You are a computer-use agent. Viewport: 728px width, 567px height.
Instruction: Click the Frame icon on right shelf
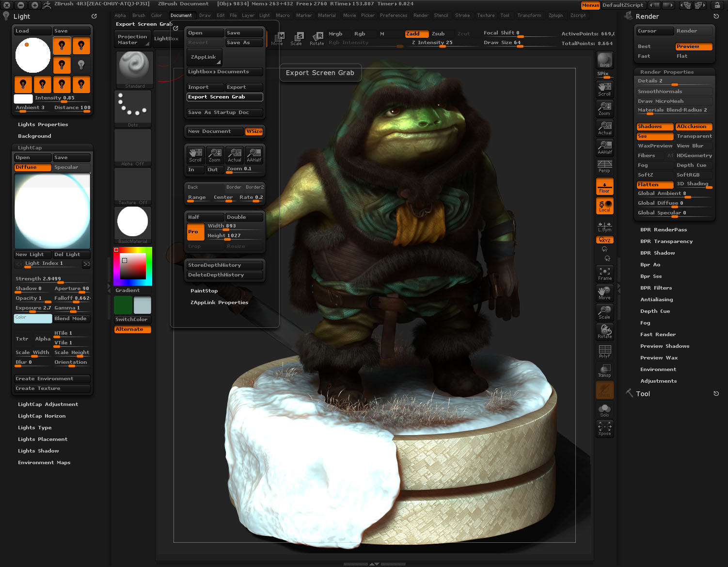[x=604, y=274]
